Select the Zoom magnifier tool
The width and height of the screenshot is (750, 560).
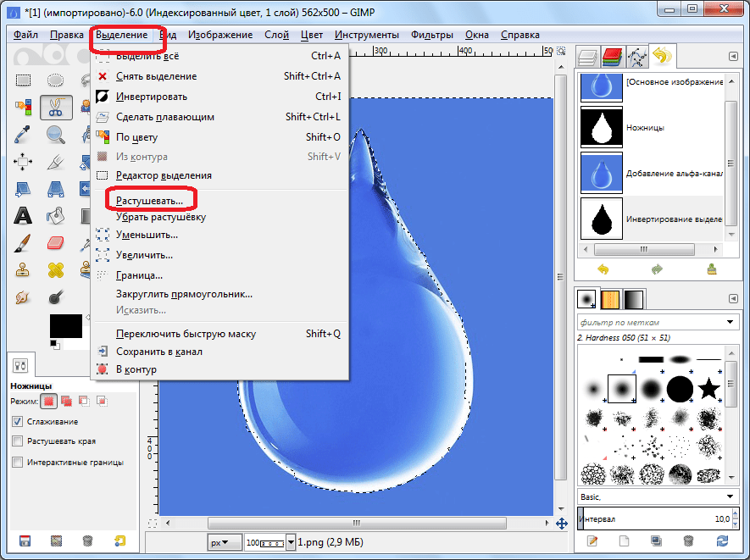(x=55, y=135)
